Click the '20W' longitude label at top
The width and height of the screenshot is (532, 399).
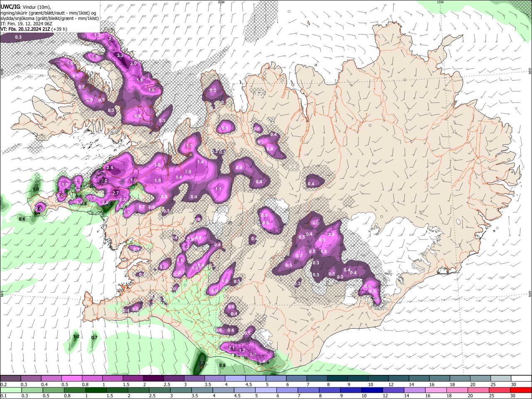[221, 2]
